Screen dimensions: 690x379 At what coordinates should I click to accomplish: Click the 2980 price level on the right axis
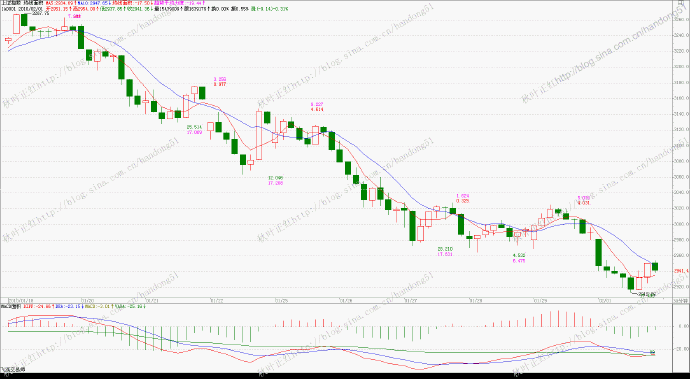coord(682,240)
